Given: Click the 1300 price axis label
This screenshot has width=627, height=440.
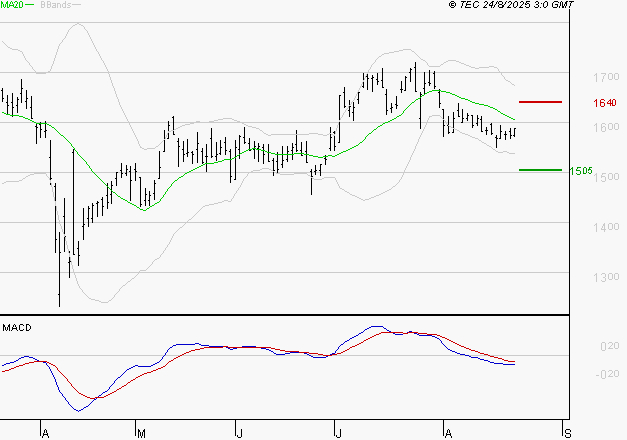Looking at the screenshot, I should tap(606, 277).
